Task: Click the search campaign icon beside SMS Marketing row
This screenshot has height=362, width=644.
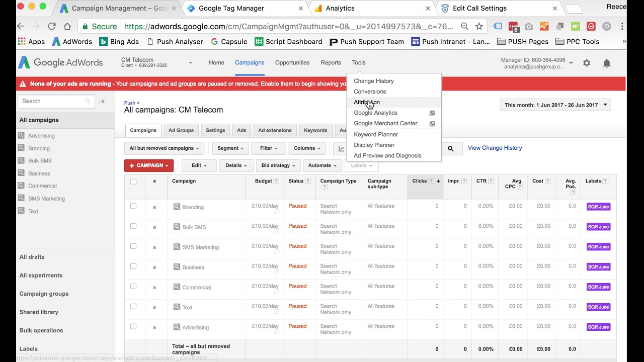Action: (177, 247)
